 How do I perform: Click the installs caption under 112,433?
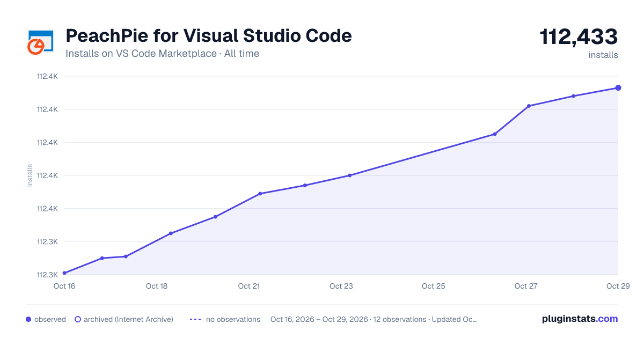click(603, 55)
